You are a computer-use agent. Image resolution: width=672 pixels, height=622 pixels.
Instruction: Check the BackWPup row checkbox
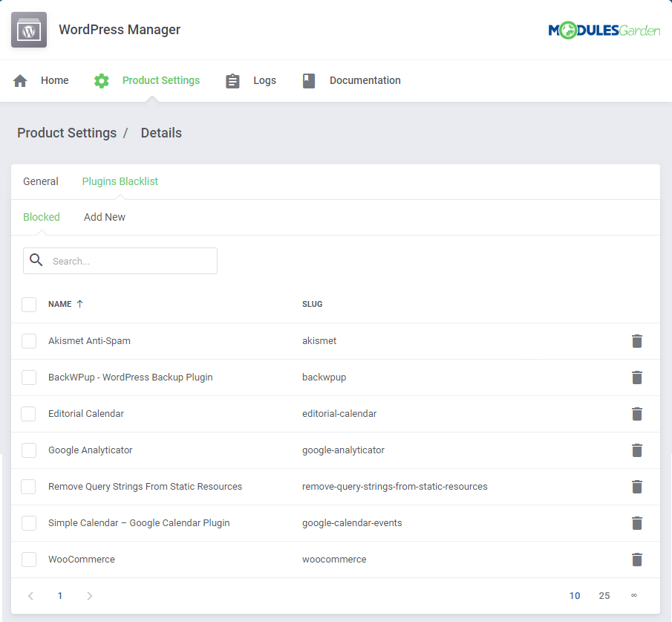(x=29, y=378)
